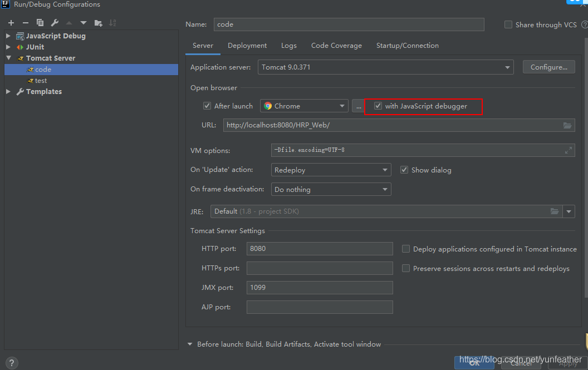Click the URL input field
The width and height of the screenshot is (588, 370).
[399, 125]
